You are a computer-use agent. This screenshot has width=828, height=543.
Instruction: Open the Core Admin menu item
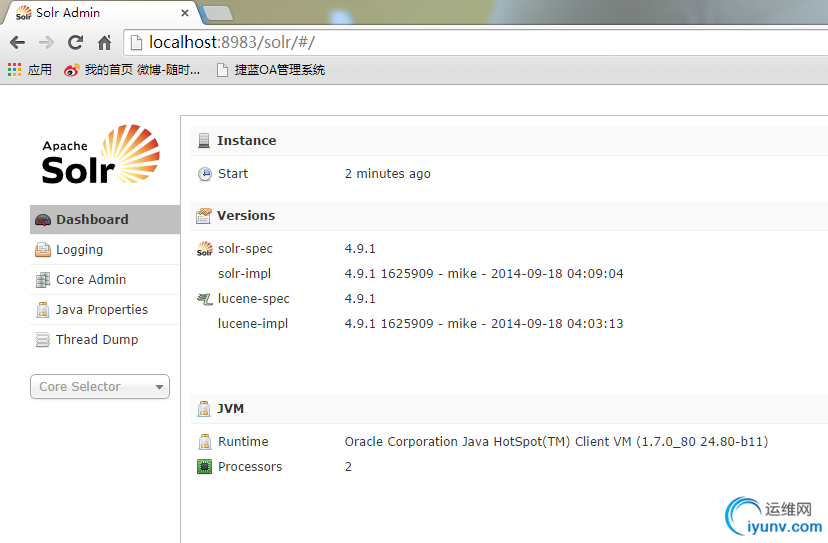pos(105,279)
